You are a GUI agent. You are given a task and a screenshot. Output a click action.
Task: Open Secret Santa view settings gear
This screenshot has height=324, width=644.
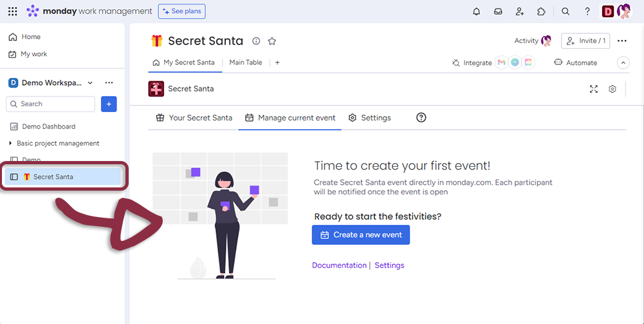point(612,89)
